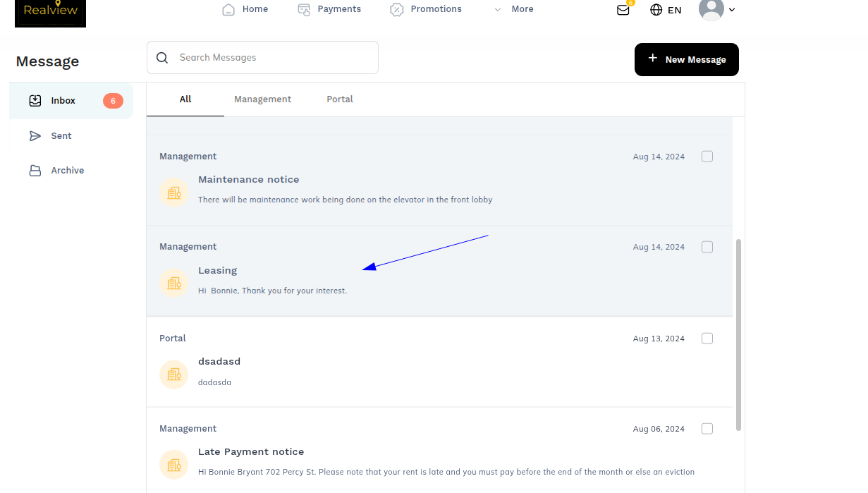Click the Payments card icon
The image size is (868, 493).
[x=304, y=10]
